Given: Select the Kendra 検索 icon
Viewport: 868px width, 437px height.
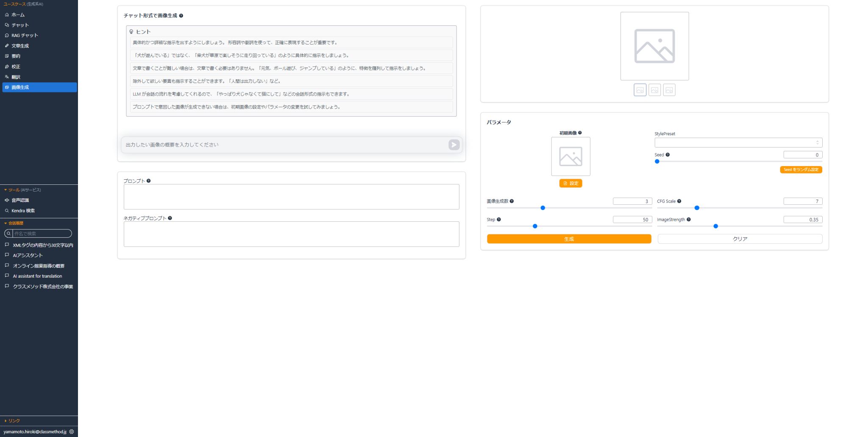Looking at the screenshot, I should pos(7,210).
